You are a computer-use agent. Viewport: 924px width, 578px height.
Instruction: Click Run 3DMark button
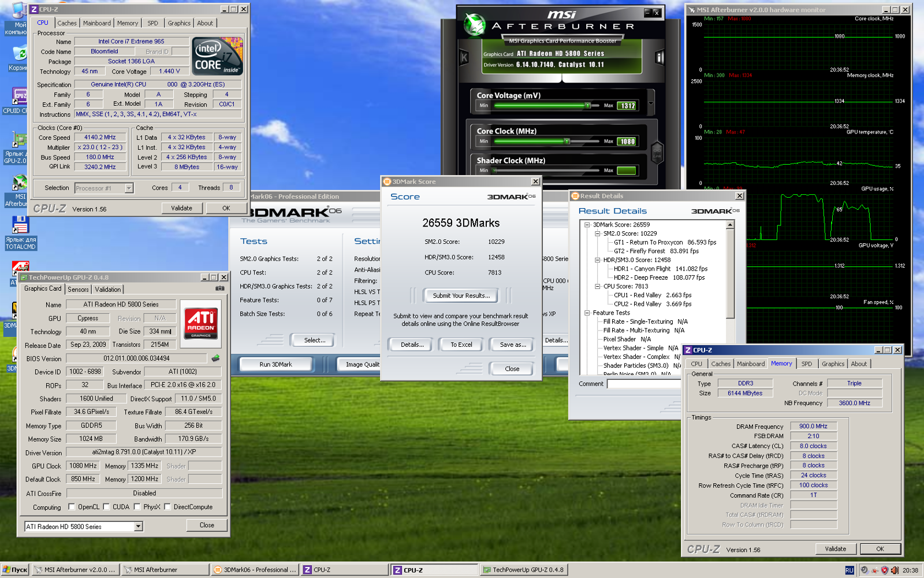tap(275, 364)
